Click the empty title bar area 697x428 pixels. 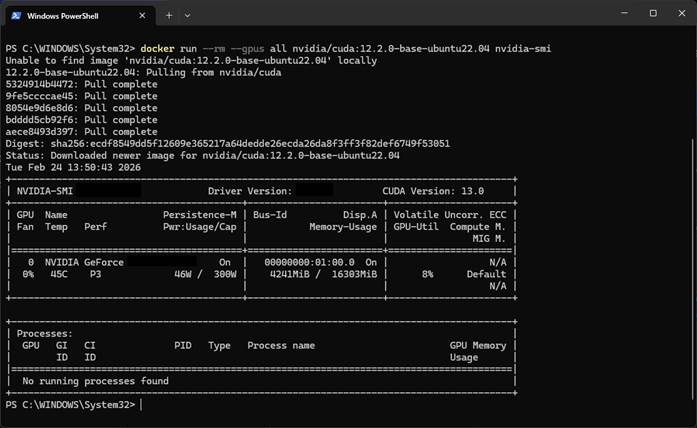[400, 14]
